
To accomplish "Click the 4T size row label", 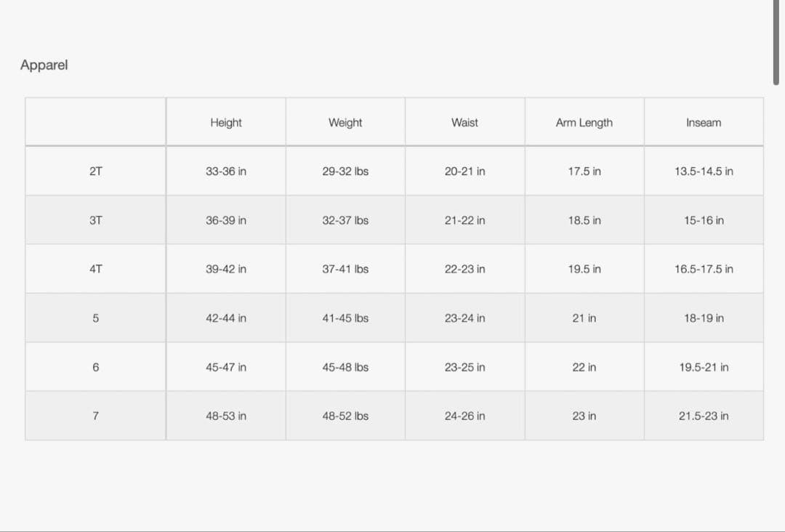I will pyautogui.click(x=96, y=269).
